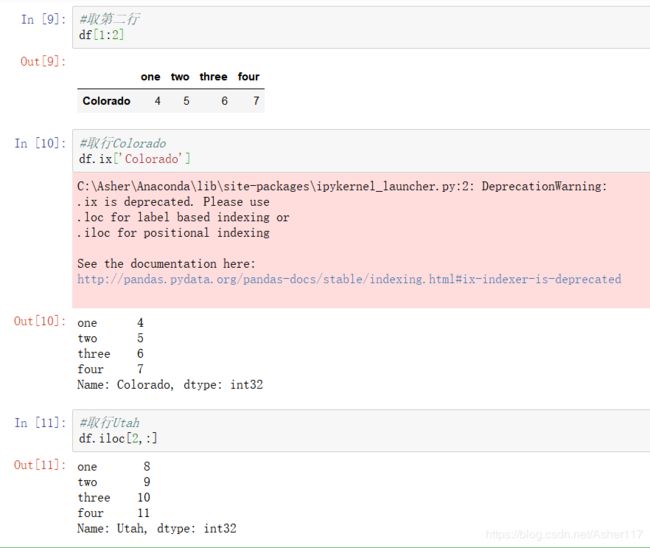
Task: Click the Out[10] output prompt
Action: pos(40,321)
